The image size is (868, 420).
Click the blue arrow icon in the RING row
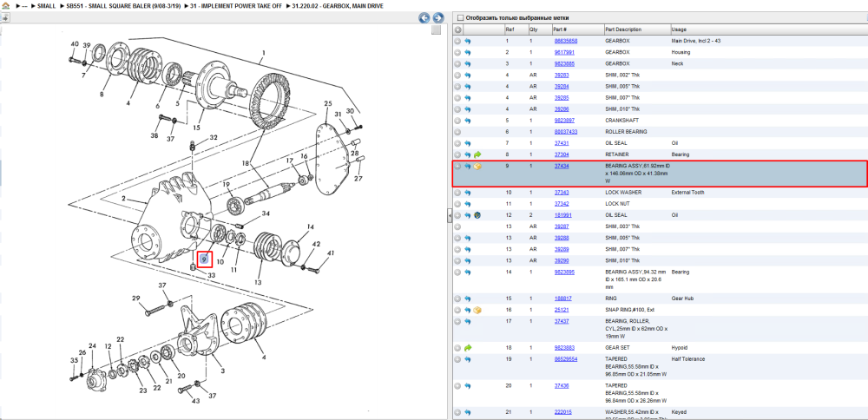(468, 299)
